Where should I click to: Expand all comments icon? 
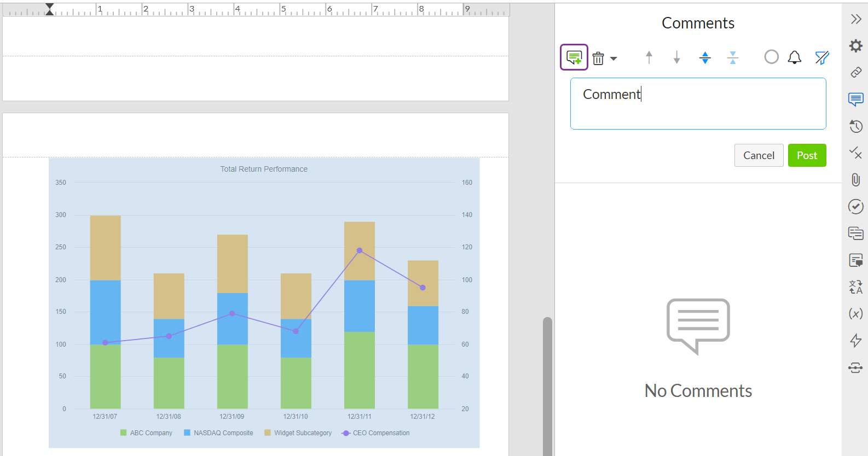pyautogui.click(x=705, y=57)
